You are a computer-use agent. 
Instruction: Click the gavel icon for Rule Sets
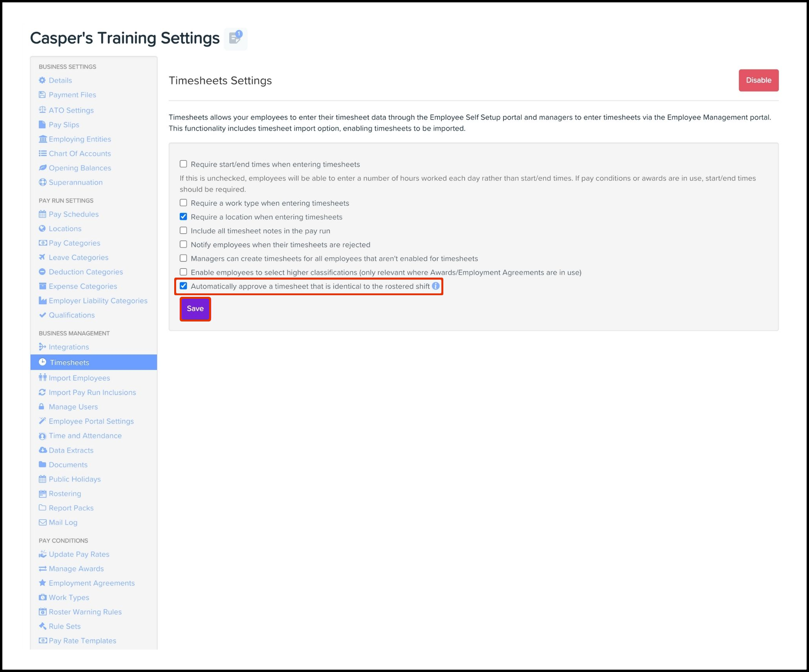42,626
